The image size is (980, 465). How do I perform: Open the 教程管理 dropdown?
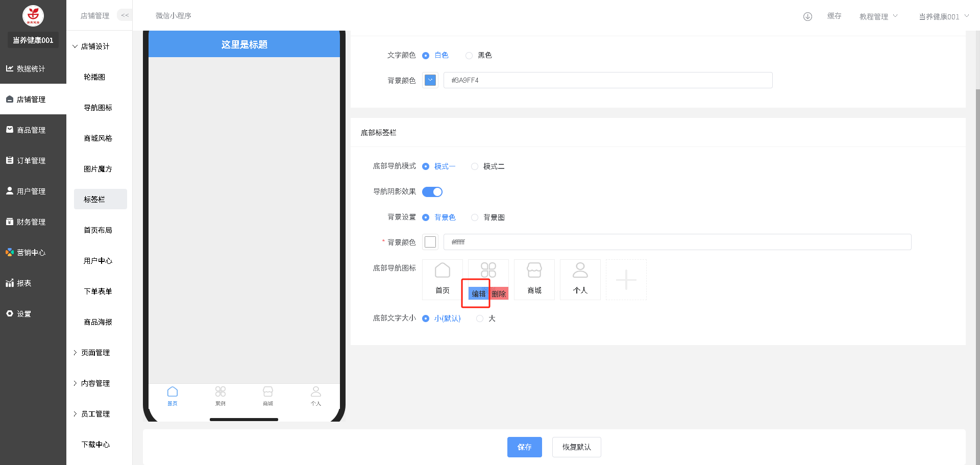[878, 16]
